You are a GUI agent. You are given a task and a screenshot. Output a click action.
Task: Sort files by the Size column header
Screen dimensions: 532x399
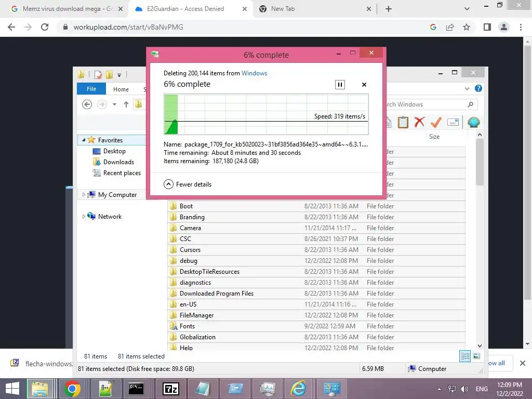(x=434, y=137)
